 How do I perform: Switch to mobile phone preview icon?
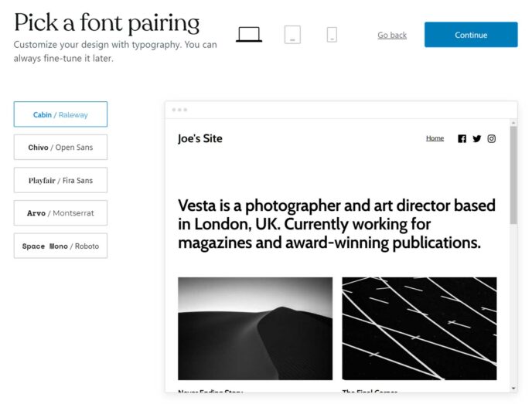point(332,35)
